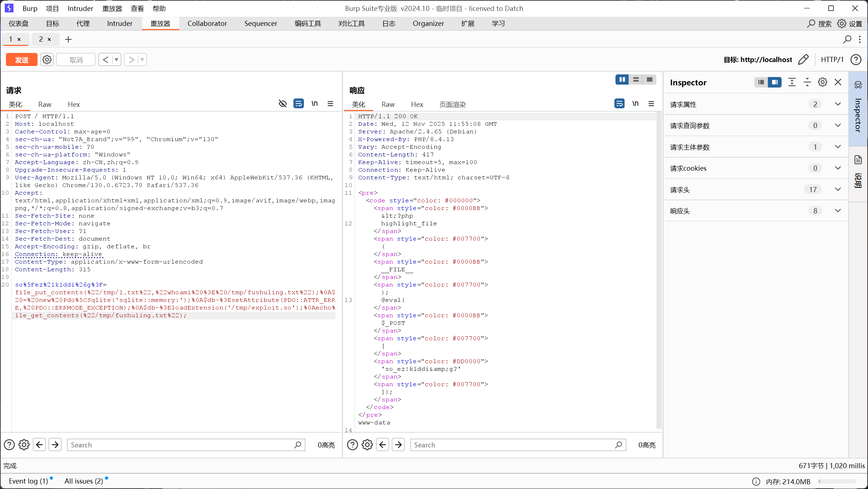Switch to side-by-side layout
This screenshot has width=868, height=489.
pyautogui.click(x=622, y=79)
